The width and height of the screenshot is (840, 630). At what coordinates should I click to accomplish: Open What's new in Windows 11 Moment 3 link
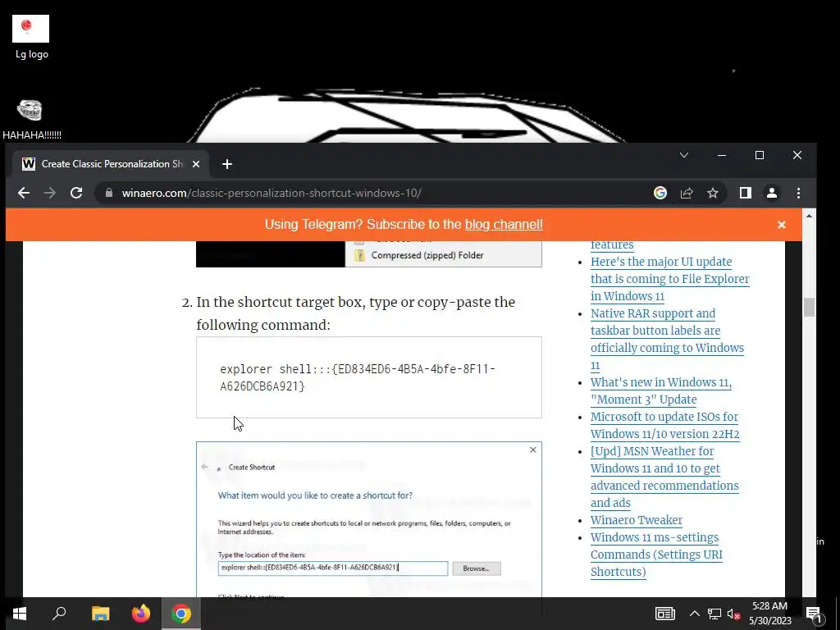[x=660, y=390]
